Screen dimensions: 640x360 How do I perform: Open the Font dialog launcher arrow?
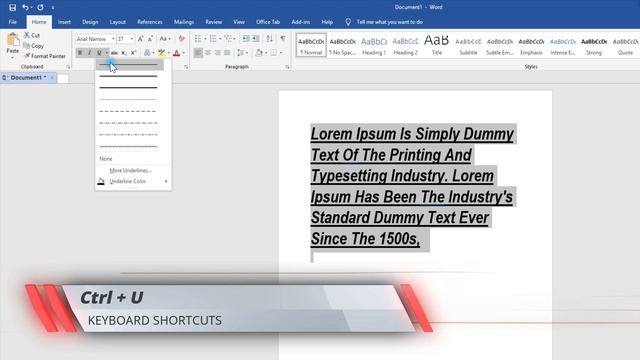[186, 67]
